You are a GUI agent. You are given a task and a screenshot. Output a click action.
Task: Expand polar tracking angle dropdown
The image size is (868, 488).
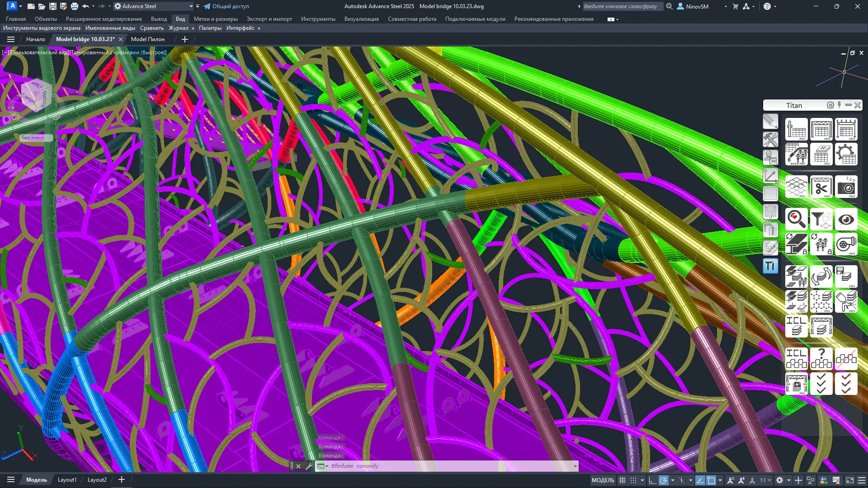point(673,480)
